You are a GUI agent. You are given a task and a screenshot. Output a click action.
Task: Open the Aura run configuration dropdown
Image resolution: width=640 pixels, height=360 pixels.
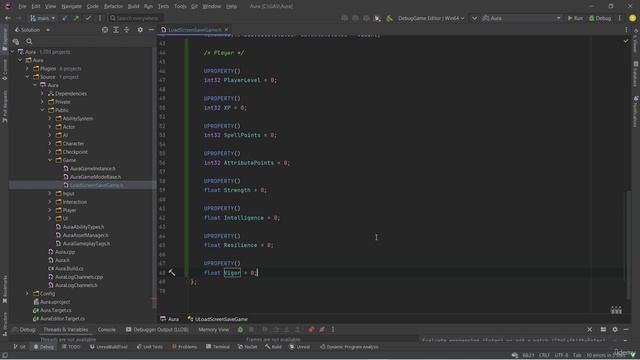pos(522,18)
